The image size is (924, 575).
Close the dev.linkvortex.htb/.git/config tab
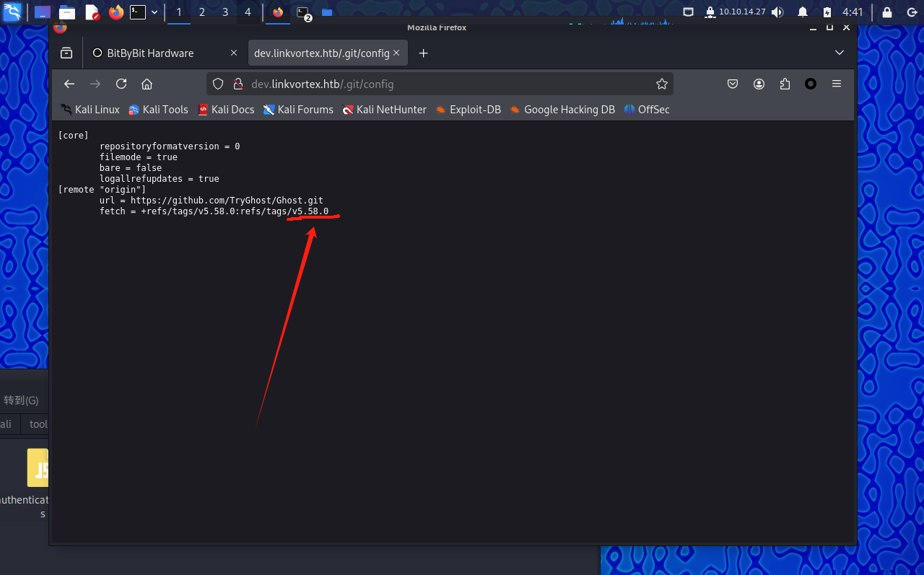tap(396, 53)
